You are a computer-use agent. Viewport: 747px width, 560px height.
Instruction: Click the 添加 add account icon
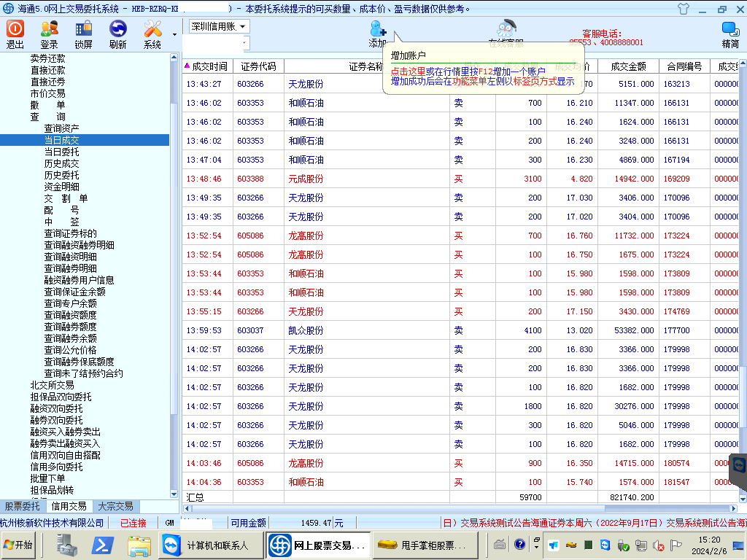tap(378, 30)
